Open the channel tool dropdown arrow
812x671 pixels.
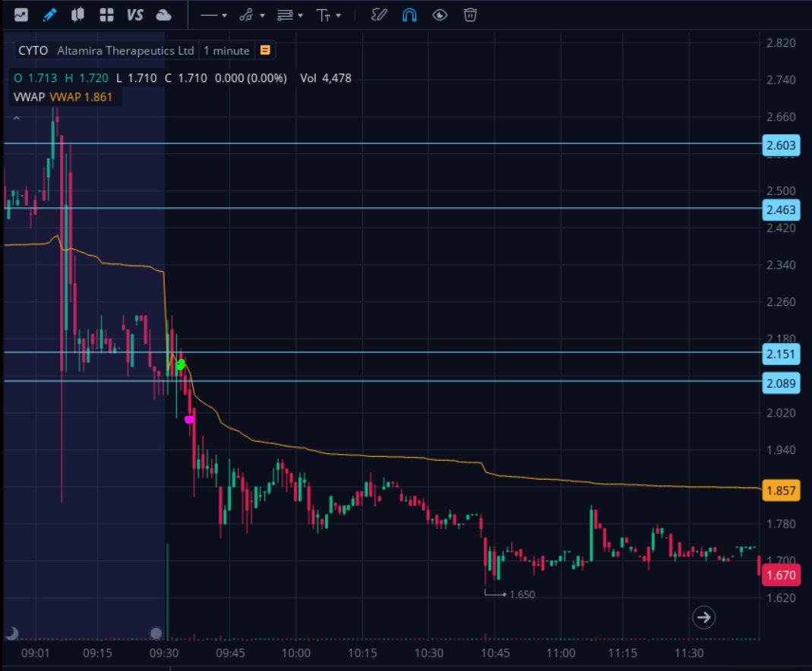262,15
